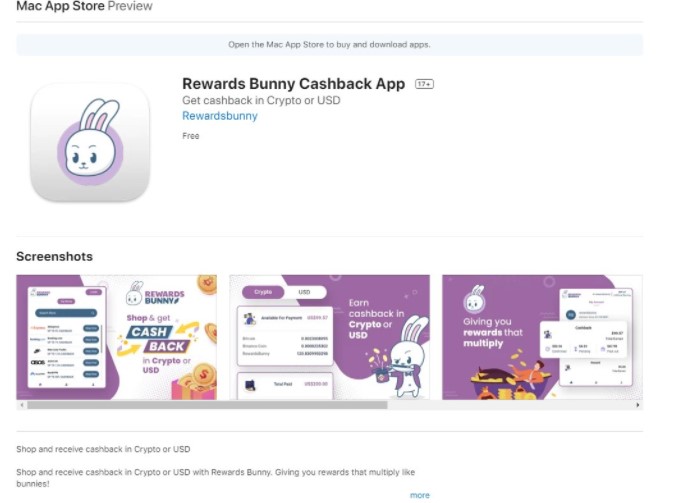676x503 pixels.
Task: Click the right scroll arrow of screenshots
Action: 638,405
